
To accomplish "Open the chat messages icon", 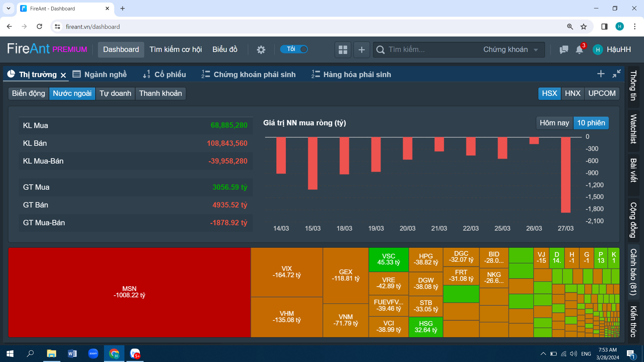I will tap(564, 50).
